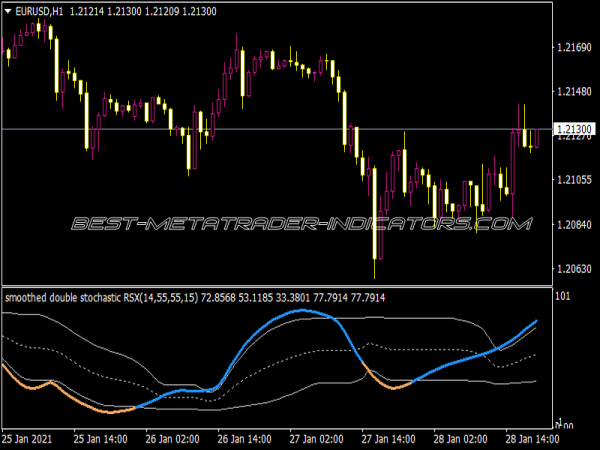The width and height of the screenshot is (600, 450).
Task: Click the OHLC values 1.21214 1.21300 1.21209 1.21300
Action: 143,12
